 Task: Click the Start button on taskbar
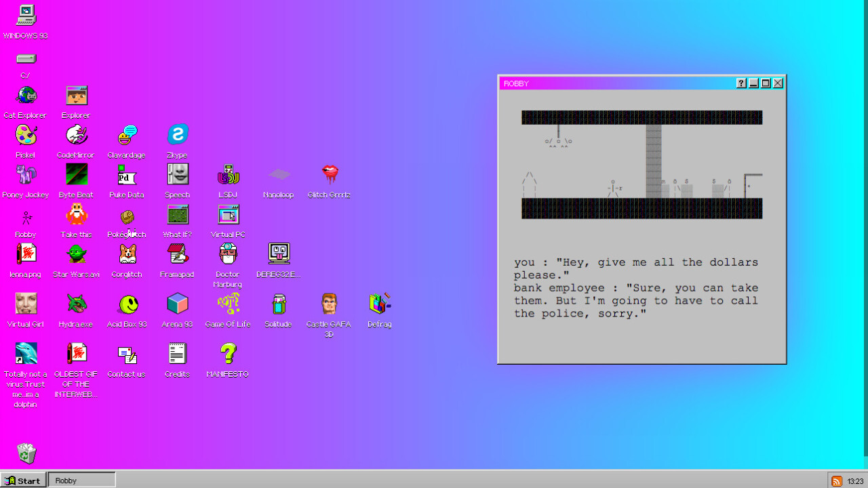click(x=24, y=481)
